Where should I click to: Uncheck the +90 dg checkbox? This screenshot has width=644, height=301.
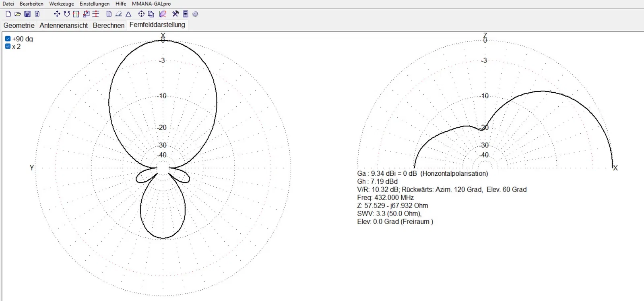pos(8,39)
